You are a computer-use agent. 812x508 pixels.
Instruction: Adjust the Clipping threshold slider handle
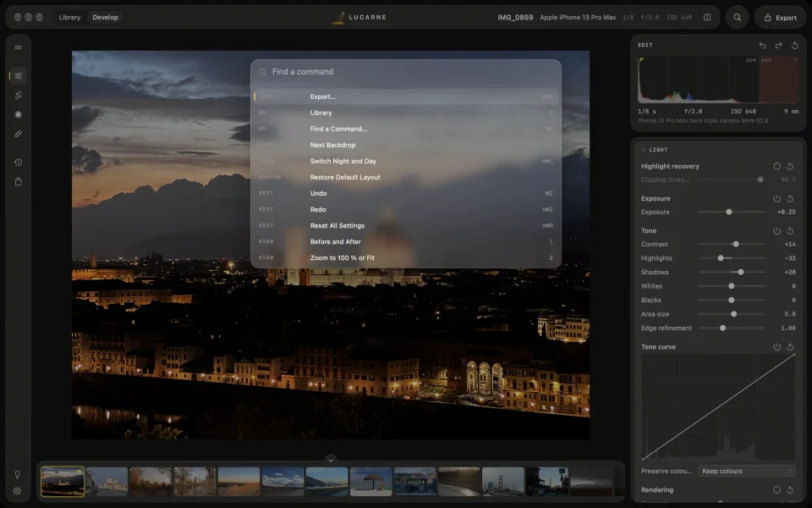pos(760,179)
